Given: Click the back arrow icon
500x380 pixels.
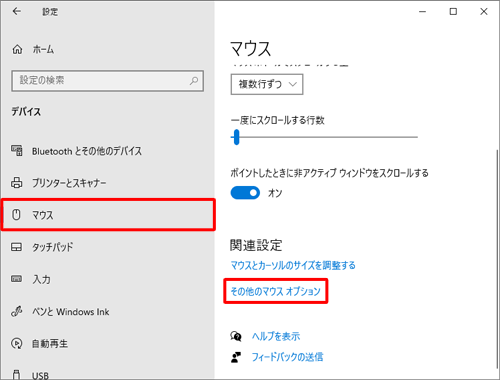Looking at the screenshot, I should pyautogui.click(x=17, y=12).
